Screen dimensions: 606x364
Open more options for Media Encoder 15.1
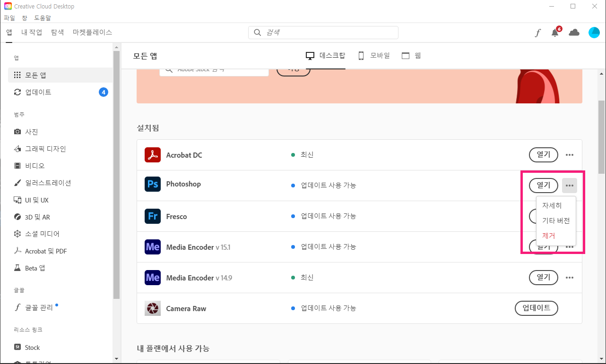(570, 247)
